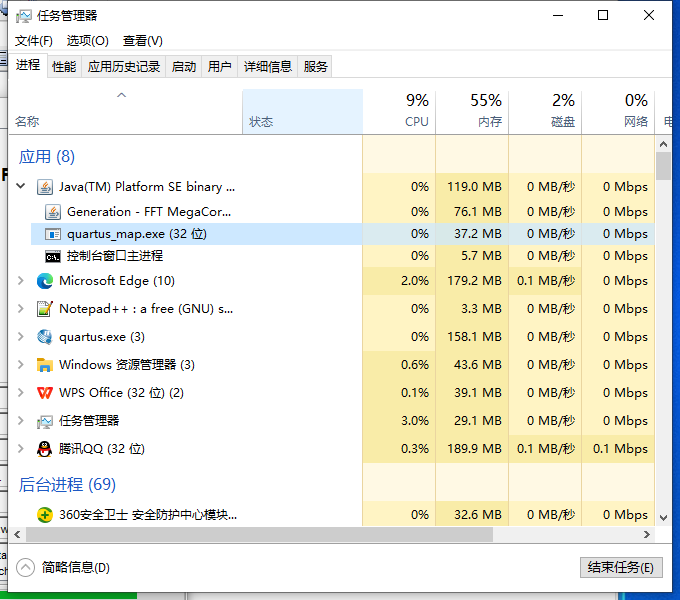The height and width of the screenshot is (600, 680).
Task: Sort by the 网络 column header
Action: click(x=618, y=112)
